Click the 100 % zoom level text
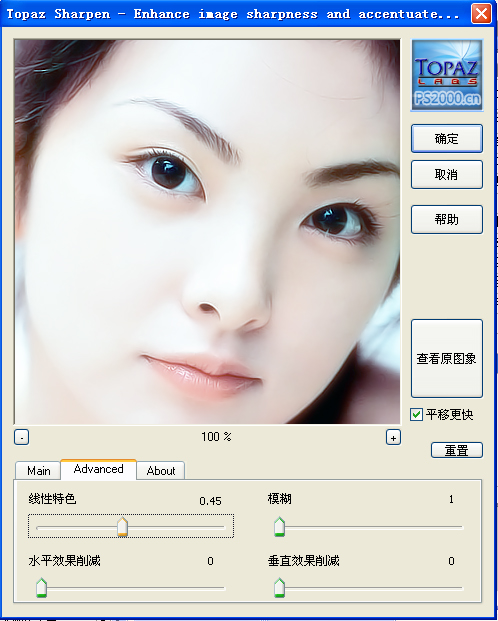498x621 pixels. 216,437
